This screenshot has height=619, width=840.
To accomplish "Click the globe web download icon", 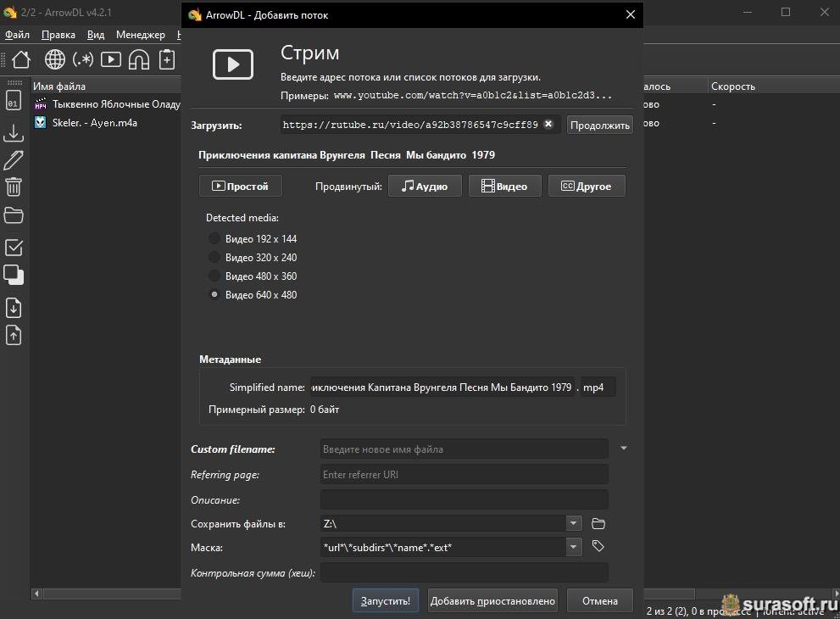I will click(x=55, y=59).
